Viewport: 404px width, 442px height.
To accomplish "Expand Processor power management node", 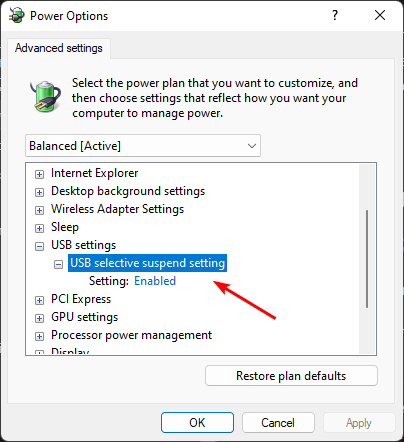I will (39, 336).
